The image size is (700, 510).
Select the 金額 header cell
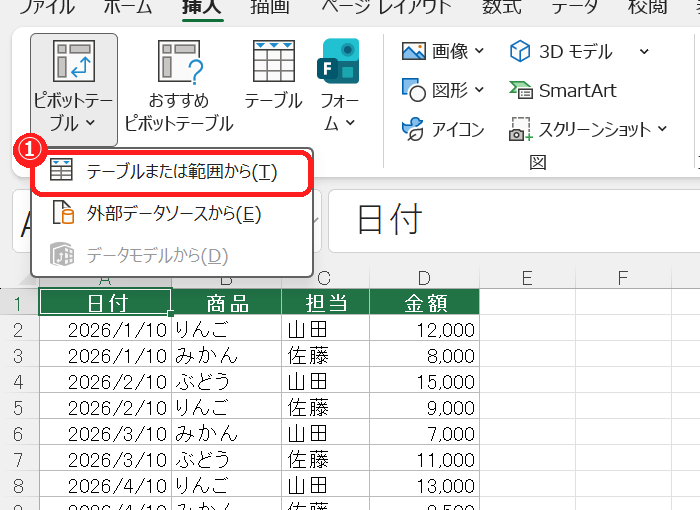[425, 302]
